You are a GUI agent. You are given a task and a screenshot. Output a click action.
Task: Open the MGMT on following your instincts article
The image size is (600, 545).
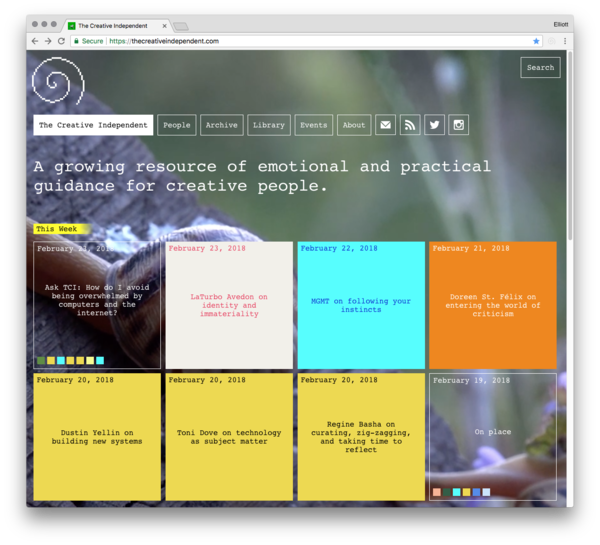[x=360, y=305]
